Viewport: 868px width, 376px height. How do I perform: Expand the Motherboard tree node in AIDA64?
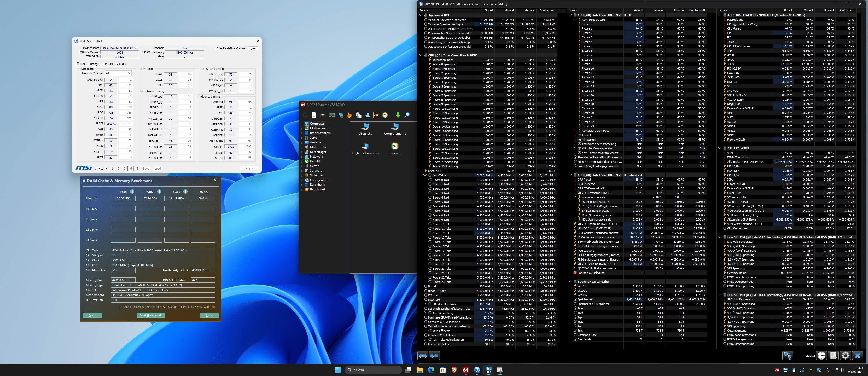302,128
